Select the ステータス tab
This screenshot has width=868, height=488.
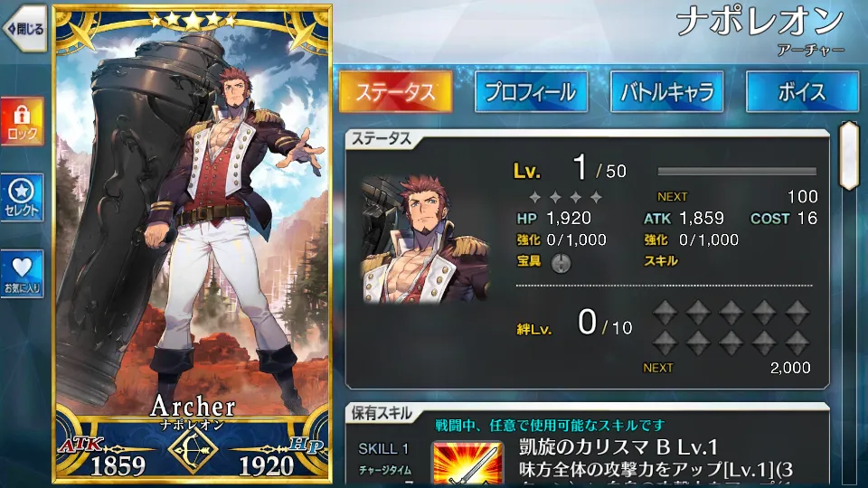396,92
